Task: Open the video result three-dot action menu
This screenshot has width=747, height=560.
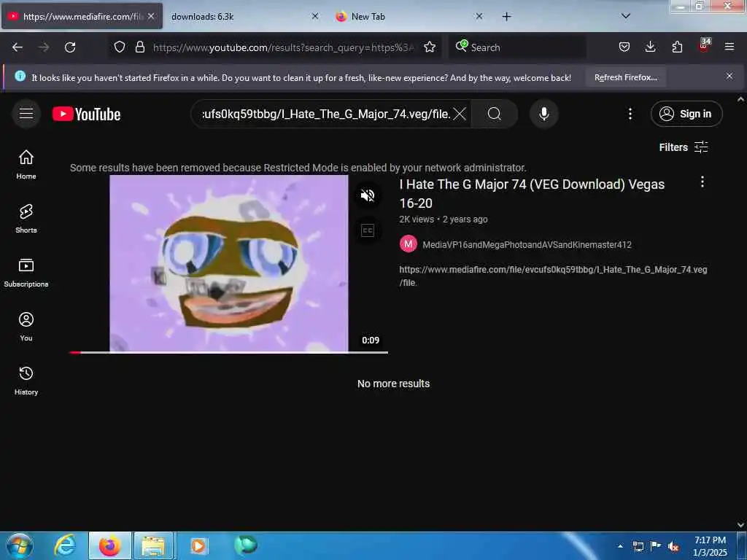Action: click(703, 182)
